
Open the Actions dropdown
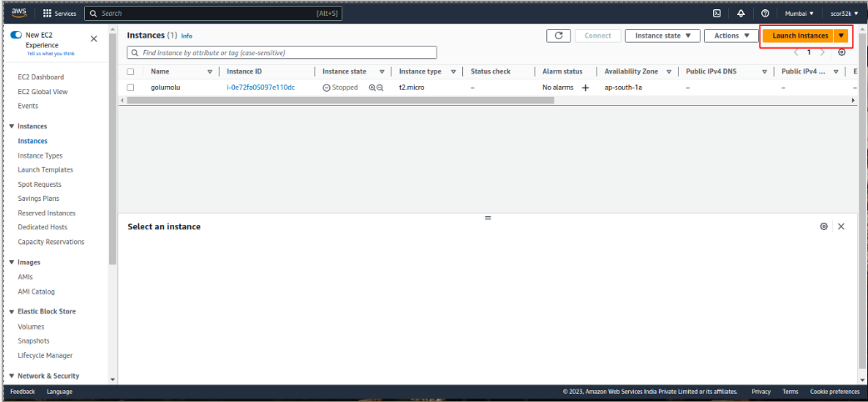coord(731,36)
